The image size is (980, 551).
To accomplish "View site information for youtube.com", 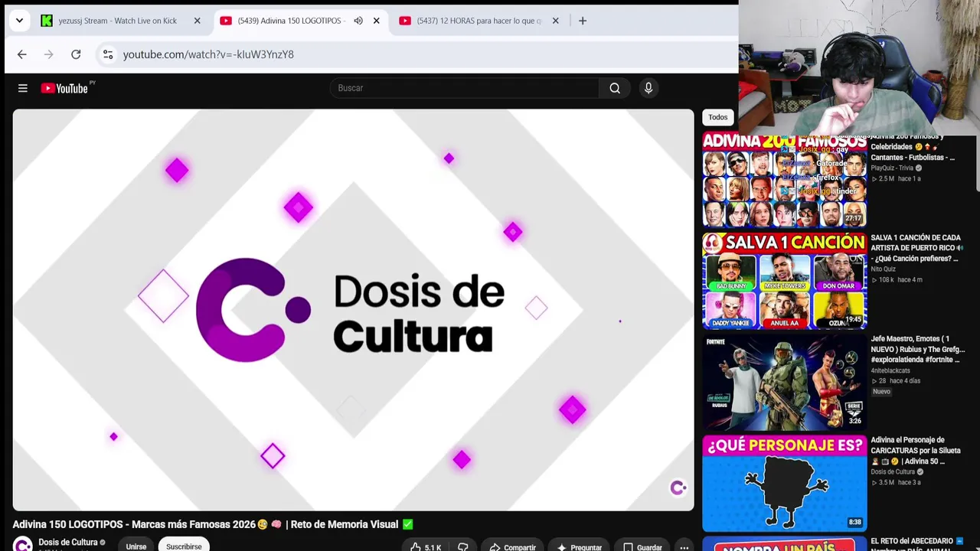I will [108, 54].
